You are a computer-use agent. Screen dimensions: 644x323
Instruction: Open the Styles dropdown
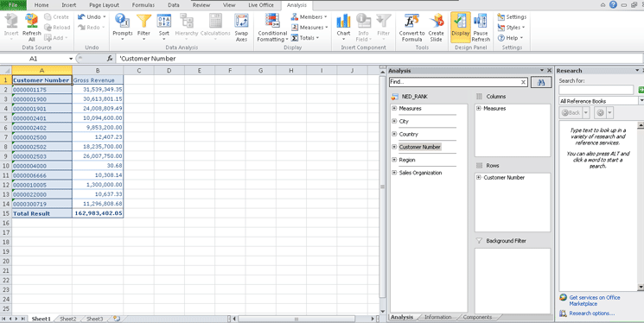pos(511,27)
